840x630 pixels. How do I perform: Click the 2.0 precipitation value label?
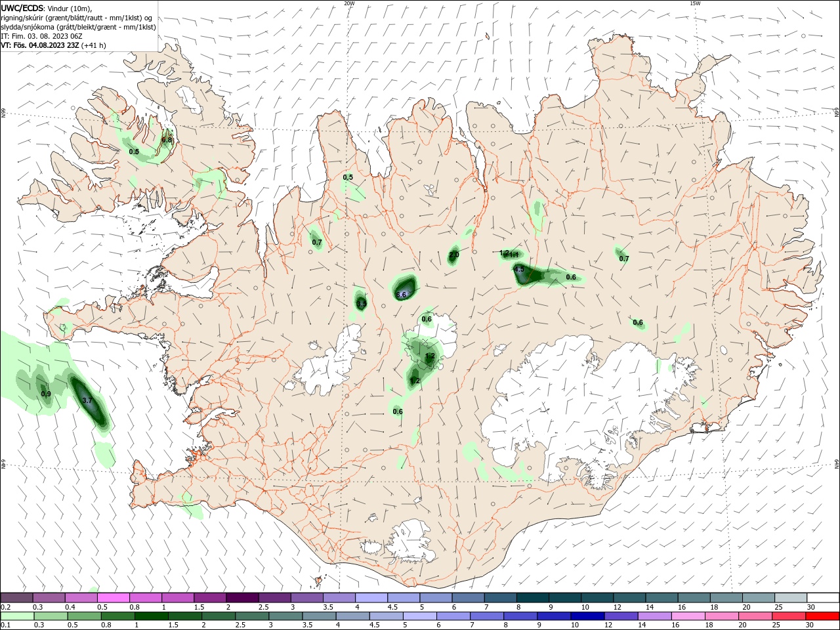click(x=454, y=255)
